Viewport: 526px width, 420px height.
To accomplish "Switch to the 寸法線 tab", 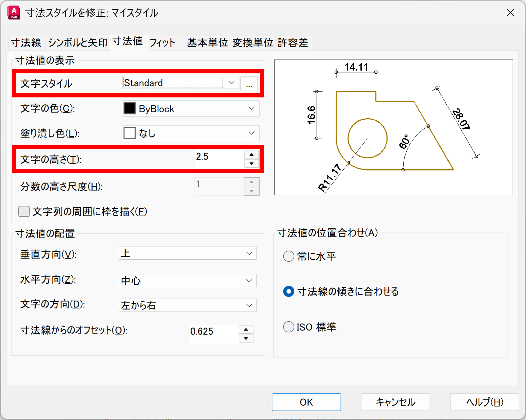I will click(x=26, y=43).
